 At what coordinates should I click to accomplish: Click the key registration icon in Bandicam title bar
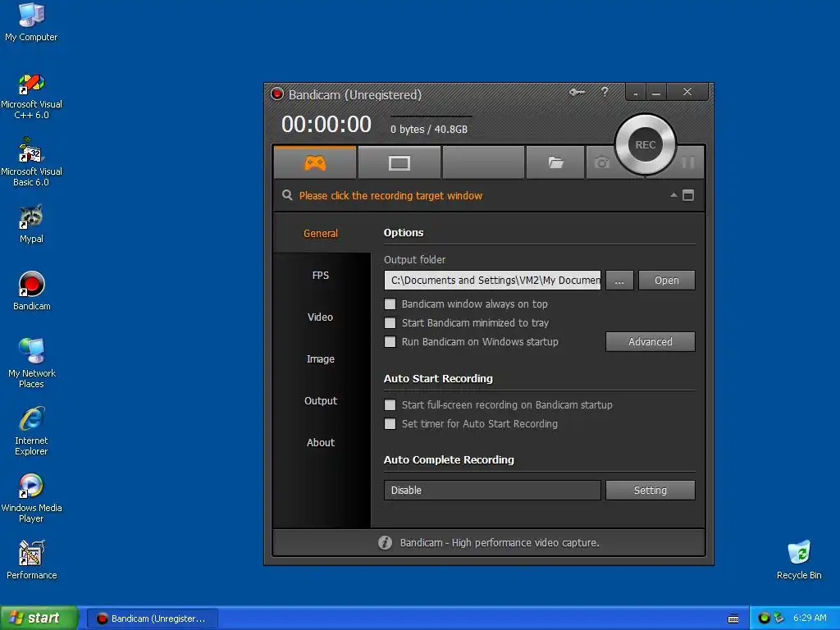577,92
